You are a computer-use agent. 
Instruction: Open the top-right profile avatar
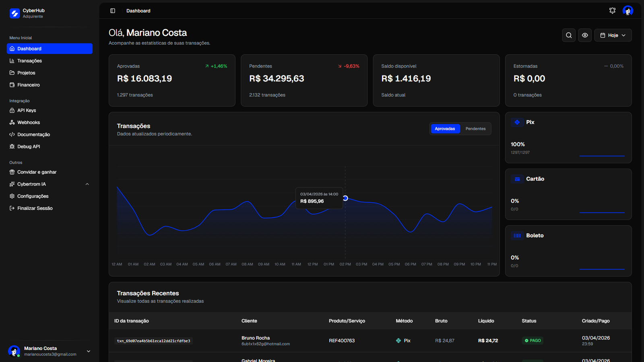pyautogui.click(x=627, y=11)
